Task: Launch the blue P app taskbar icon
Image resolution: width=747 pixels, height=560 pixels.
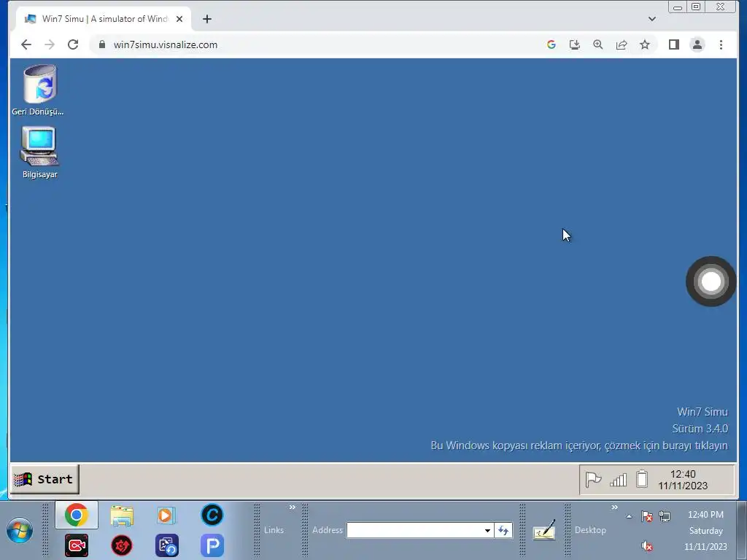Action: [x=212, y=545]
